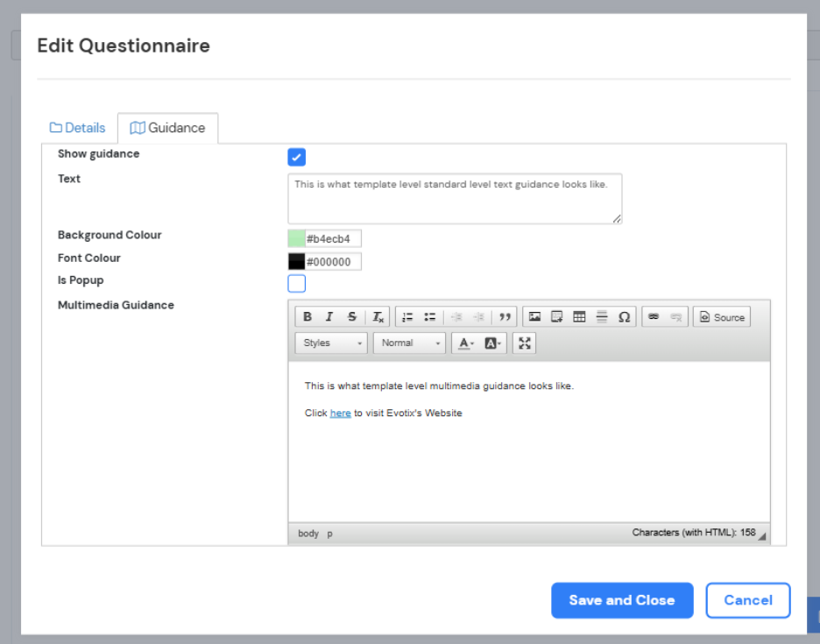820x644 pixels.
Task: Click the multimedia guidance editing area
Action: (x=529, y=442)
